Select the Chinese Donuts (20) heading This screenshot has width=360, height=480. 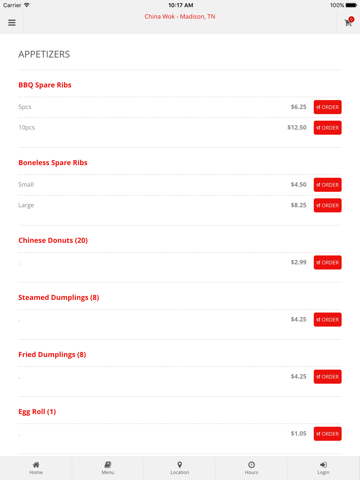pyautogui.click(x=53, y=240)
